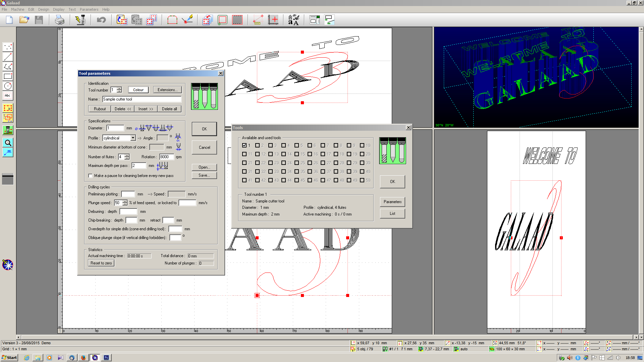The height and width of the screenshot is (362, 644).
Task: Click Delete all button
Action: point(169,109)
